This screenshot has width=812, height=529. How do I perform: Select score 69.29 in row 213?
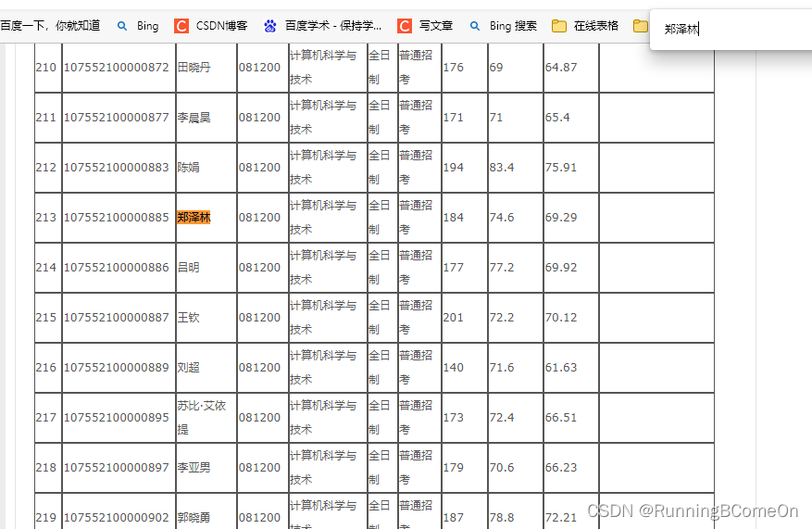(561, 218)
